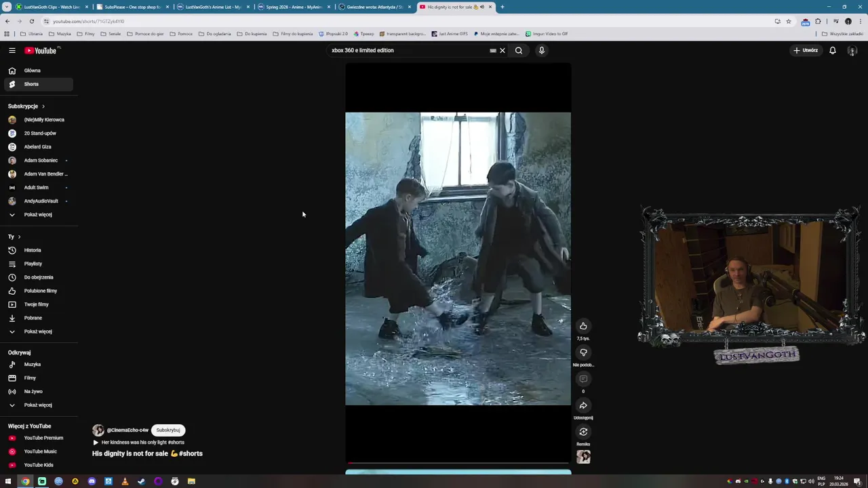Screen dimensions: 868x488
Task: Dislike the Short with thumbs down
Action: pyautogui.click(x=583, y=352)
